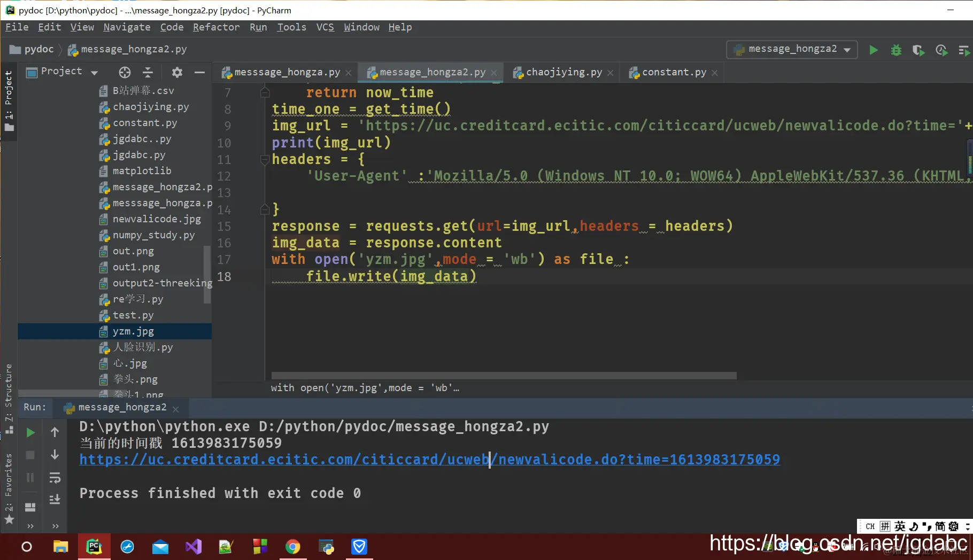Viewport: 973px width, 560px height.
Task: Open Chrome from the taskbar
Action: coord(292,547)
